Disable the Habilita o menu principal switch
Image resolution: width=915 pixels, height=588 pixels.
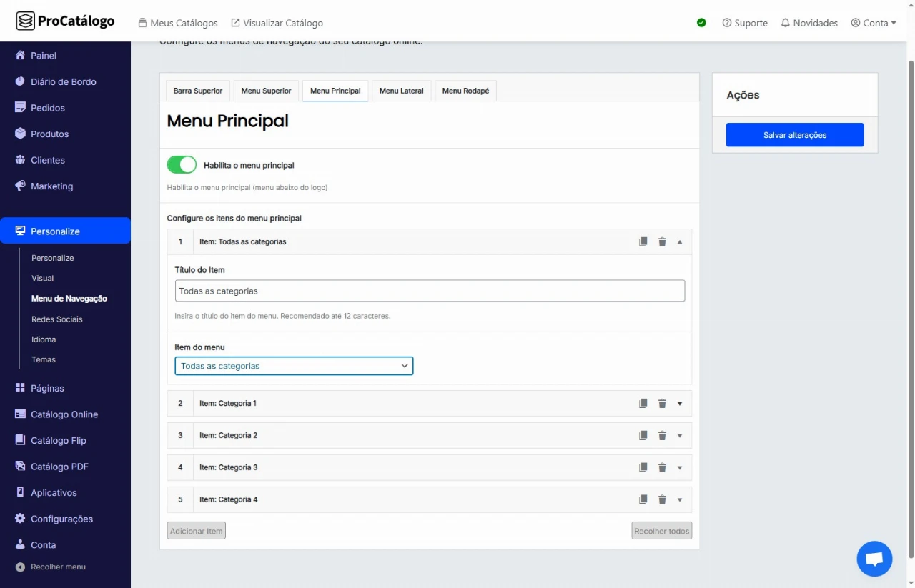click(182, 165)
